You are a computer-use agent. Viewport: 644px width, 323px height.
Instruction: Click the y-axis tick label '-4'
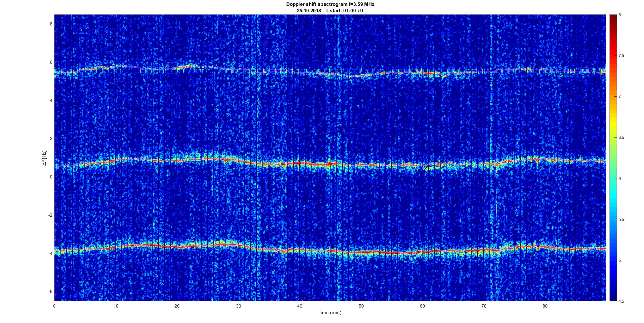pyautogui.click(x=50, y=253)
